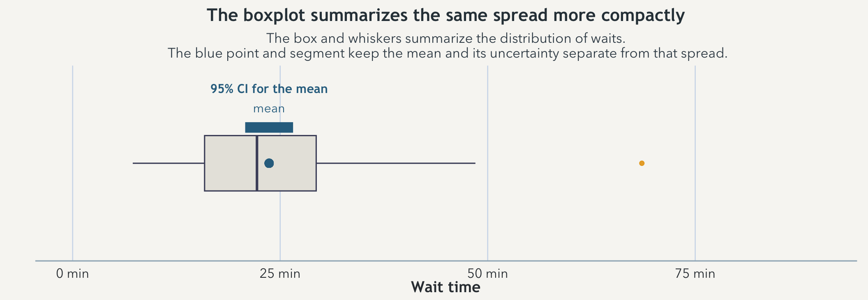Click the subtitle line about box and whiskers
Screen dimensions: 868x300
pos(446,38)
